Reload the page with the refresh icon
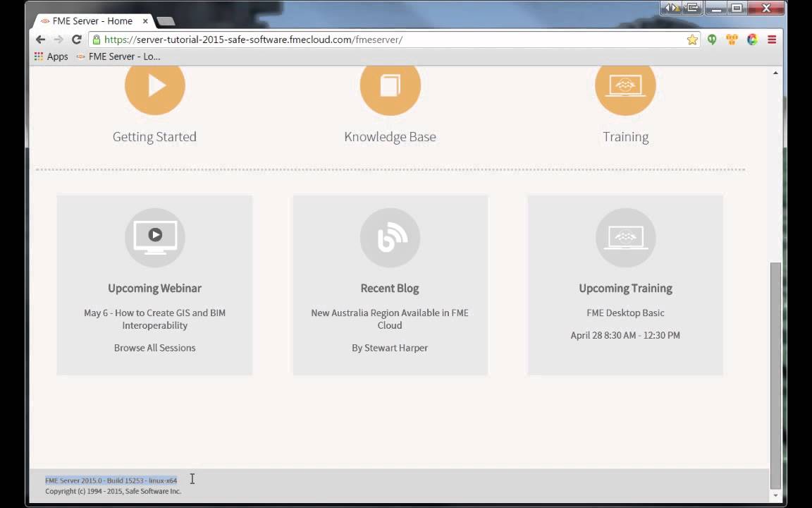 coord(77,40)
